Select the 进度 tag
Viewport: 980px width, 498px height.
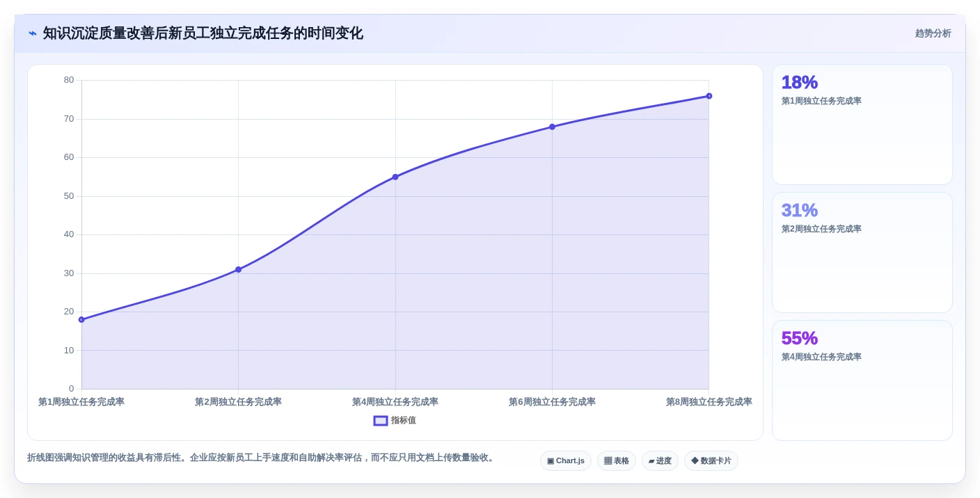pos(660,461)
